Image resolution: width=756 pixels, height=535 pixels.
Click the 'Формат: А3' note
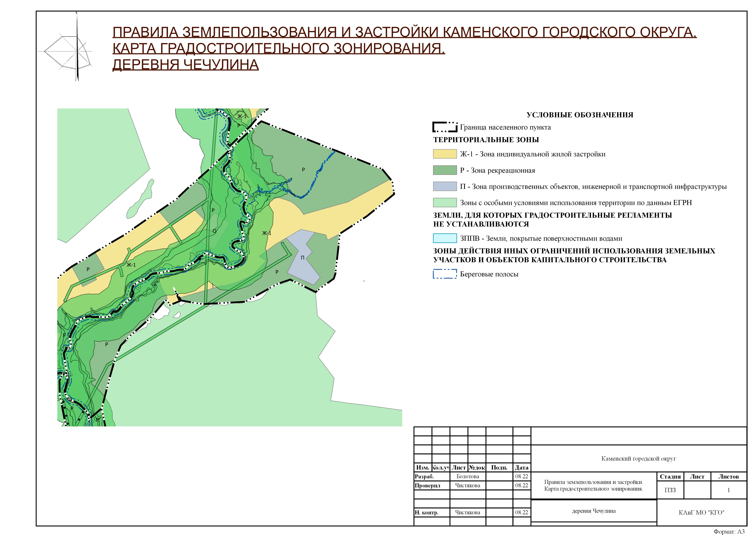point(729,531)
